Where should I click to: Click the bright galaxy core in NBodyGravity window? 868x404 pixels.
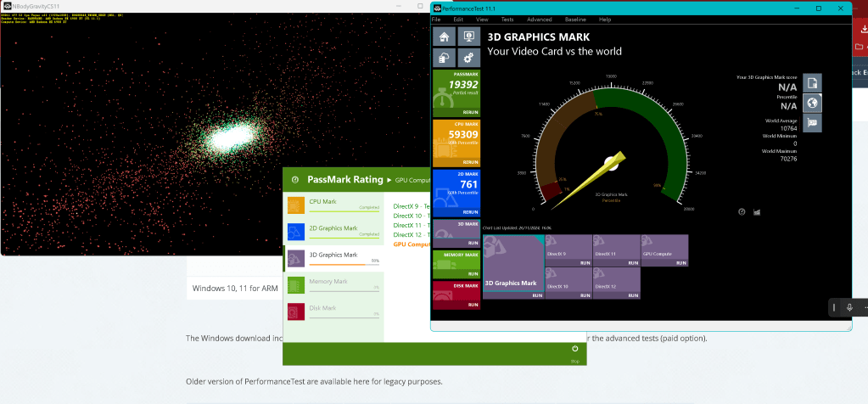click(231, 134)
